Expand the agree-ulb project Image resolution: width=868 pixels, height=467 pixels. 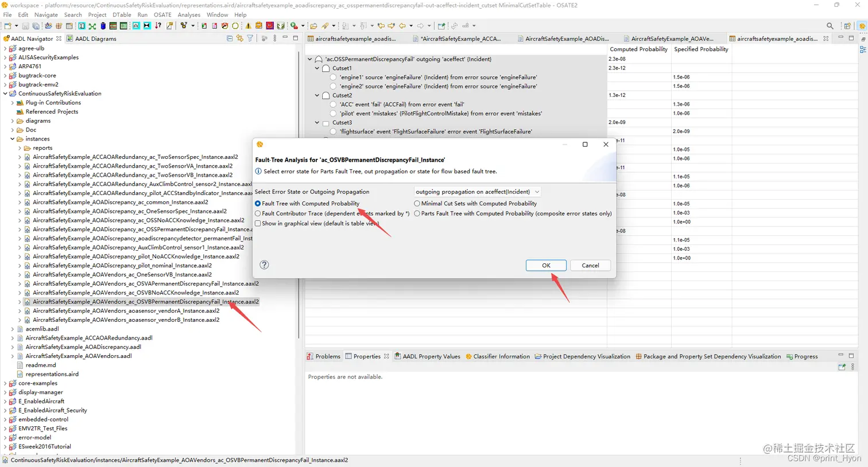pyautogui.click(x=6, y=48)
